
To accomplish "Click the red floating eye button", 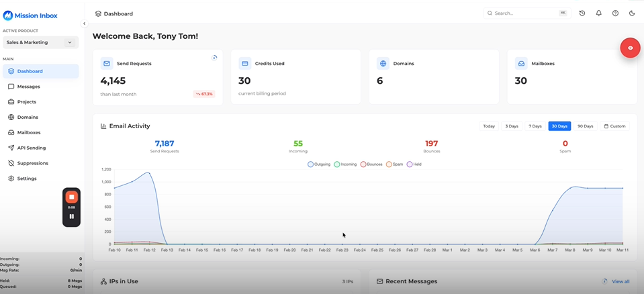I will (x=631, y=48).
